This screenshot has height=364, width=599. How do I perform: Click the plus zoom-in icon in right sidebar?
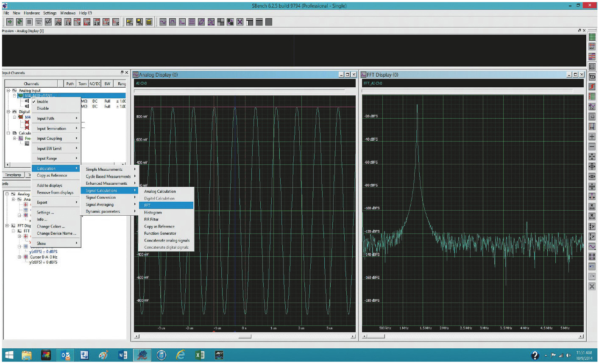tap(592, 136)
